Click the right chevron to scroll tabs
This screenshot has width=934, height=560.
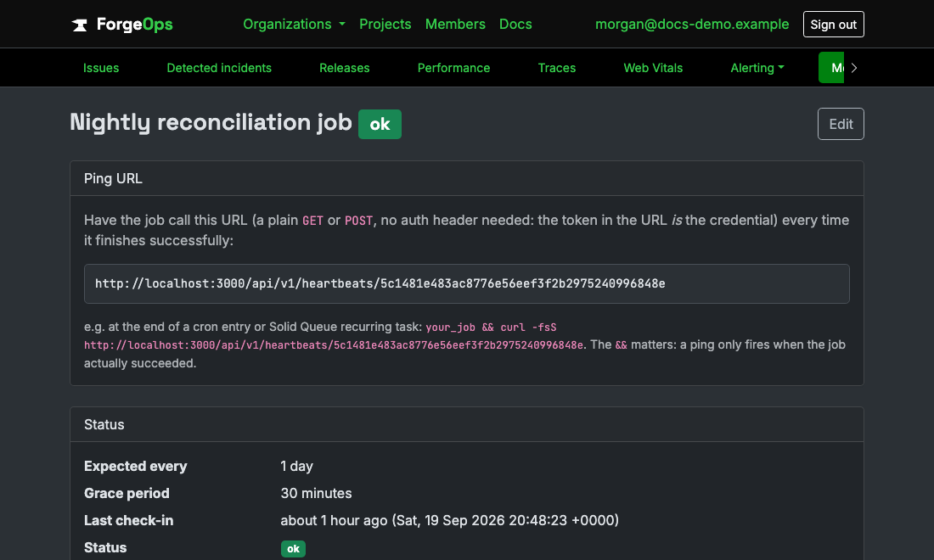tap(854, 68)
